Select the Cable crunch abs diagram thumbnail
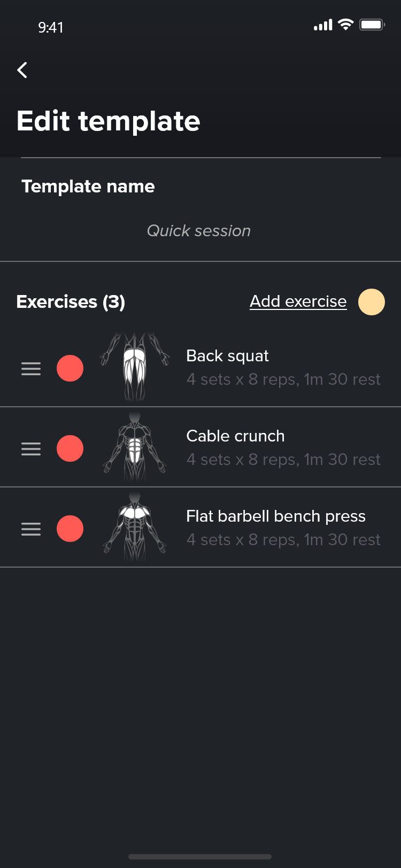The width and height of the screenshot is (401, 868). point(135,448)
